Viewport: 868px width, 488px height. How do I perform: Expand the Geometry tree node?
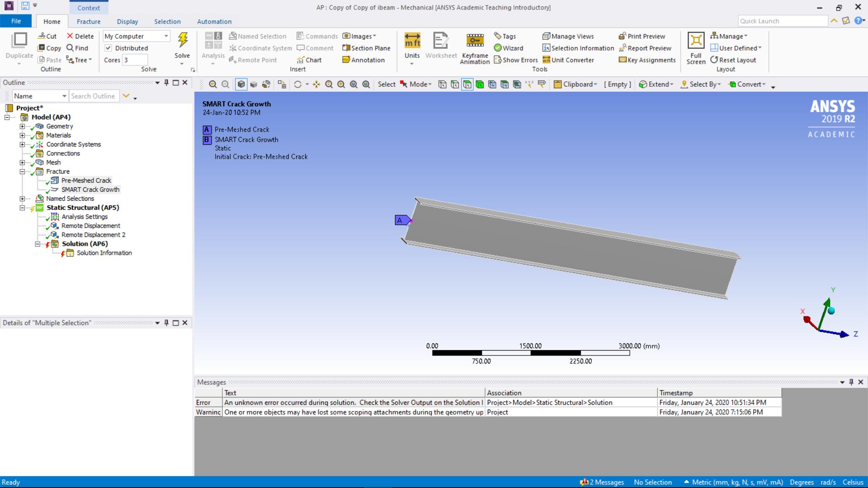click(x=22, y=126)
